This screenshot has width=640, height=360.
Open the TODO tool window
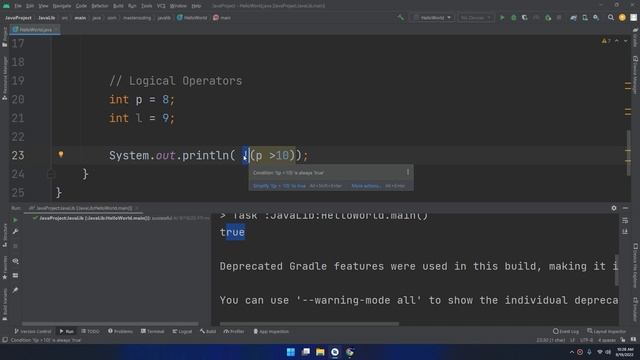click(90, 331)
